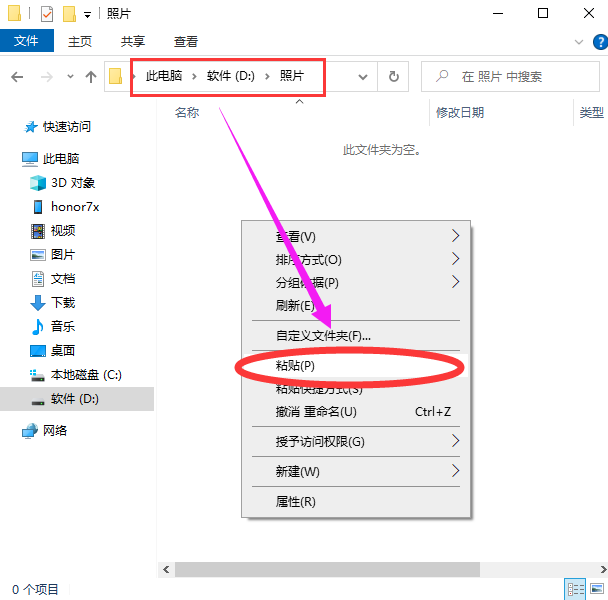This screenshot has width=608, height=600.
Task: Switch to large icons view in status bar
Action: 597,589
